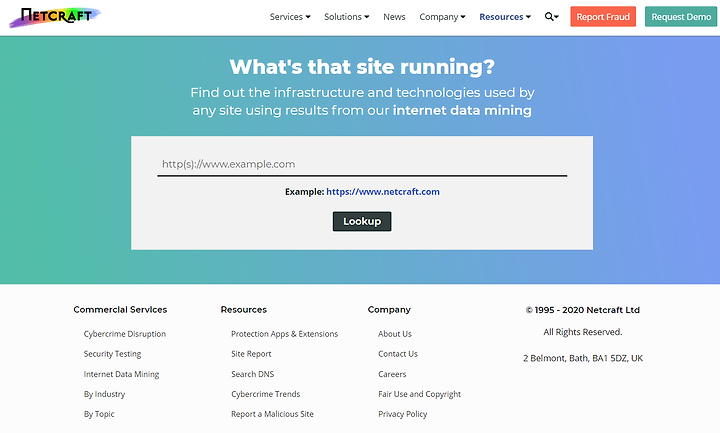Viewport: 720px width, 433px height.
Task: Open Fair Use and Copyright link
Action: tap(419, 394)
